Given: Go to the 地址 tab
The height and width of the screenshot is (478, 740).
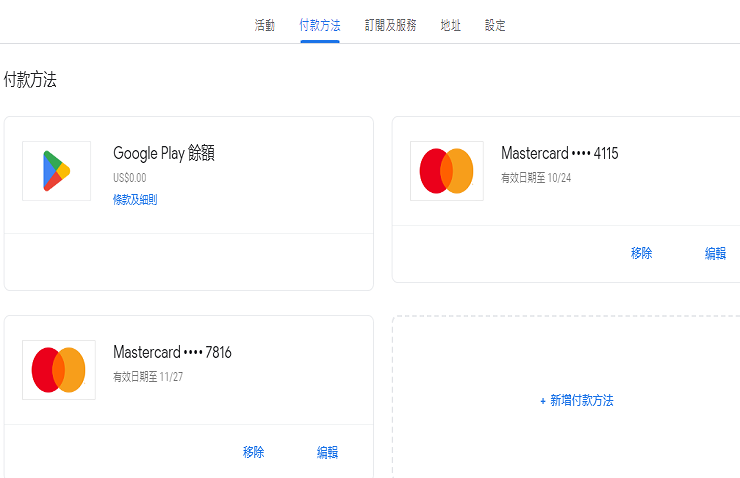Looking at the screenshot, I should (x=450, y=25).
